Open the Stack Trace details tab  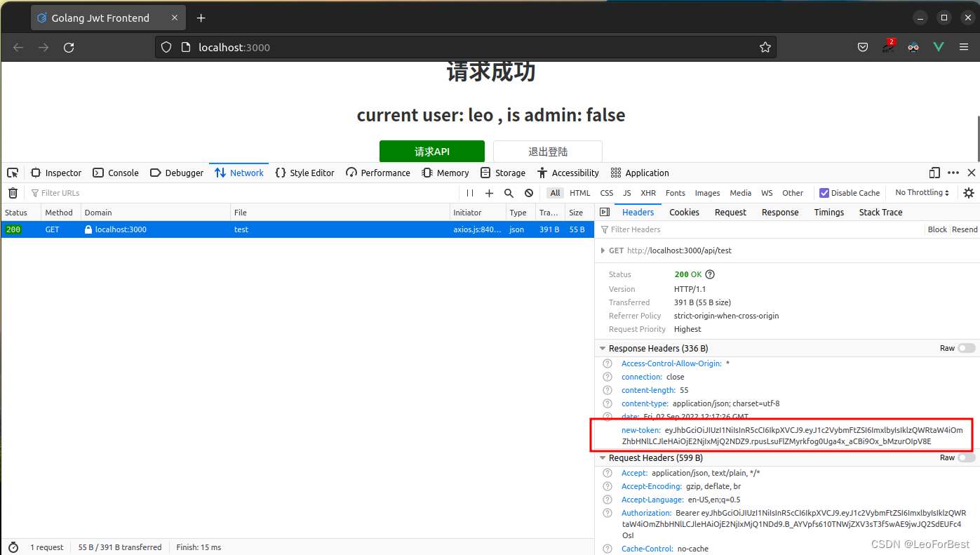click(x=880, y=212)
